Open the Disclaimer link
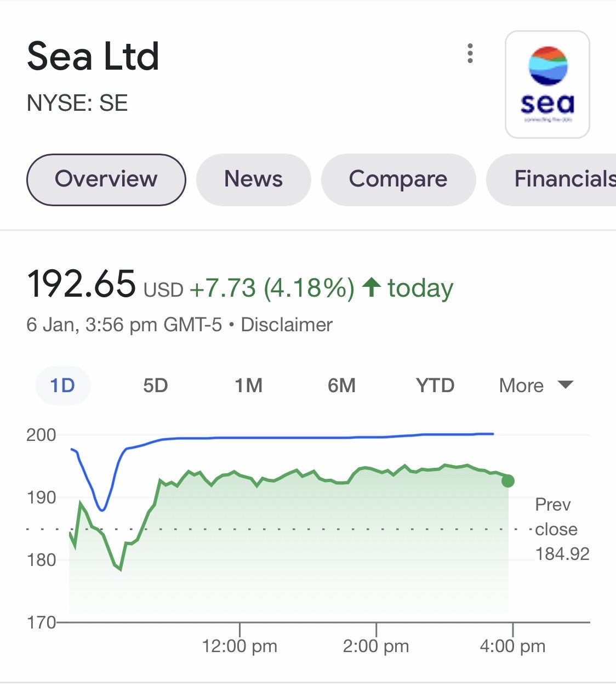This screenshot has height=685, width=616. pos(287,325)
